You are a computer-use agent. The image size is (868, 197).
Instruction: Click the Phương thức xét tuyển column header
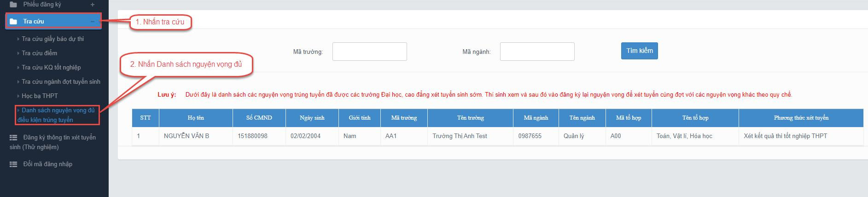[801, 118]
